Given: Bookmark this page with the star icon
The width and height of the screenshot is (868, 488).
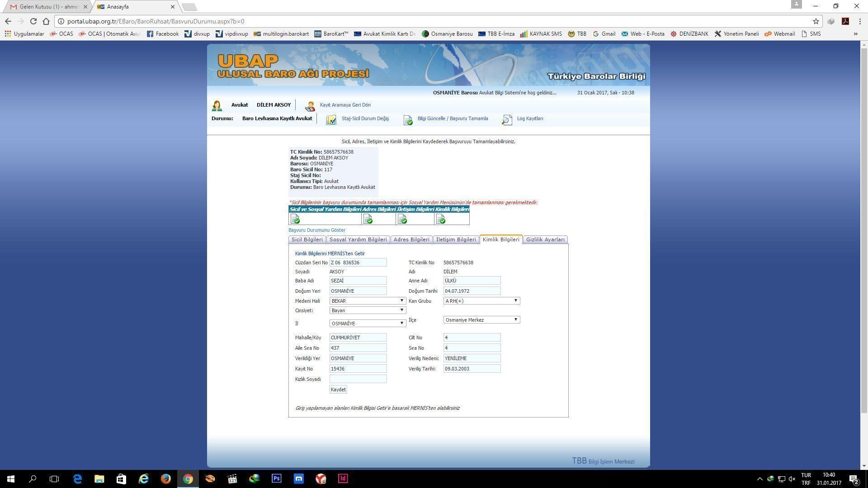Looking at the screenshot, I should [816, 21].
